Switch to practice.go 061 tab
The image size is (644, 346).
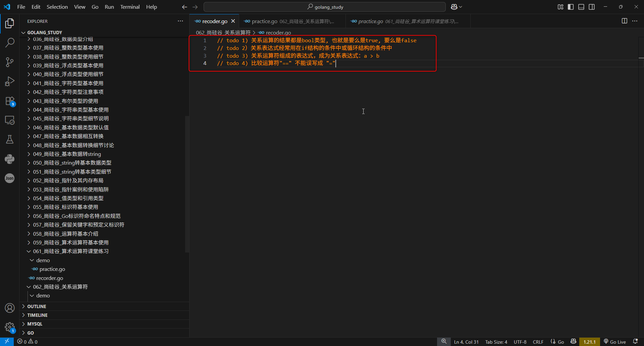pos(408,21)
